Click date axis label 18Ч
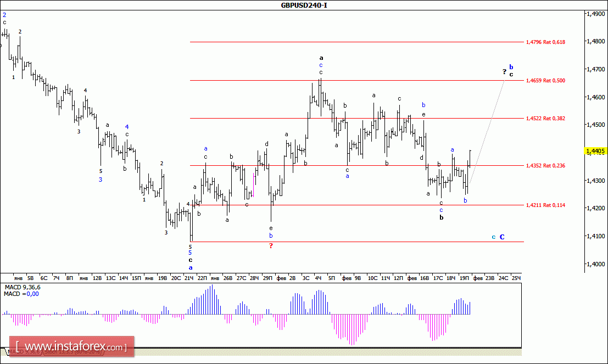 pyautogui.click(x=451, y=278)
